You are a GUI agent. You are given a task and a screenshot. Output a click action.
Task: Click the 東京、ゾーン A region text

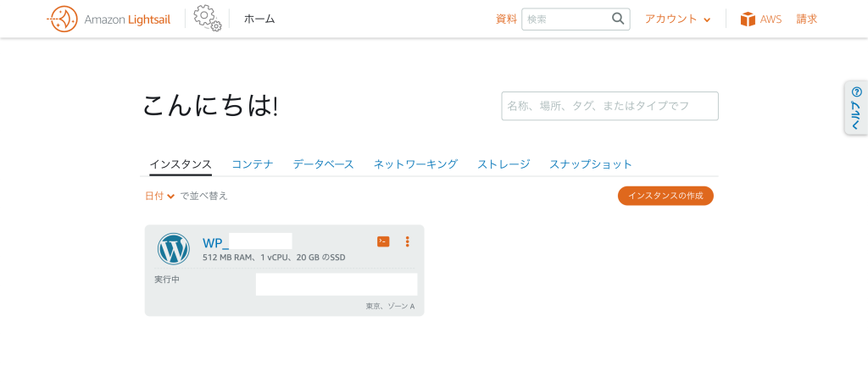pyautogui.click(x=390, y=306)
